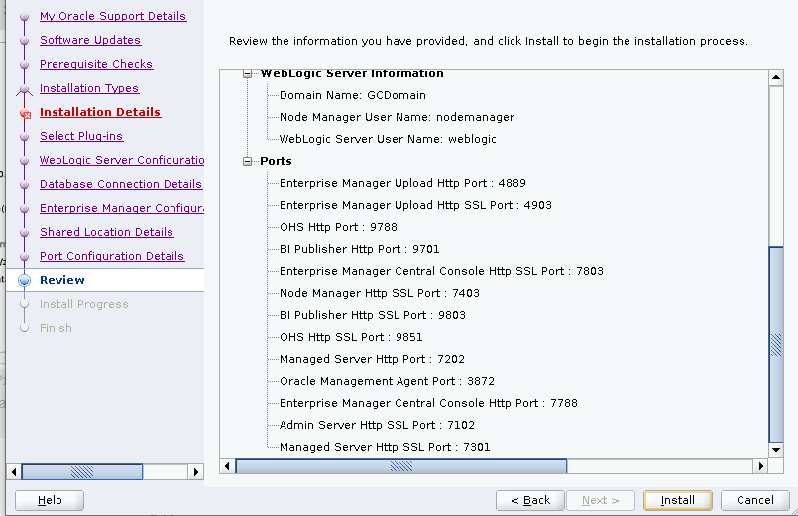The width and height of the screenshot is (798, 516).
Task: Click the review list horizontal scroll right arrow
Action: coord(760,466)
